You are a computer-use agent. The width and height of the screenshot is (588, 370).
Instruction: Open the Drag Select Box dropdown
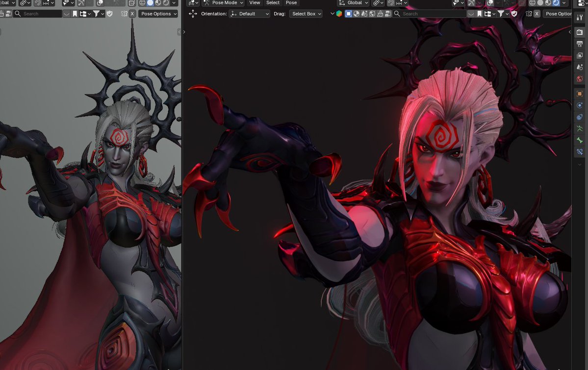(x=306, y=14)
